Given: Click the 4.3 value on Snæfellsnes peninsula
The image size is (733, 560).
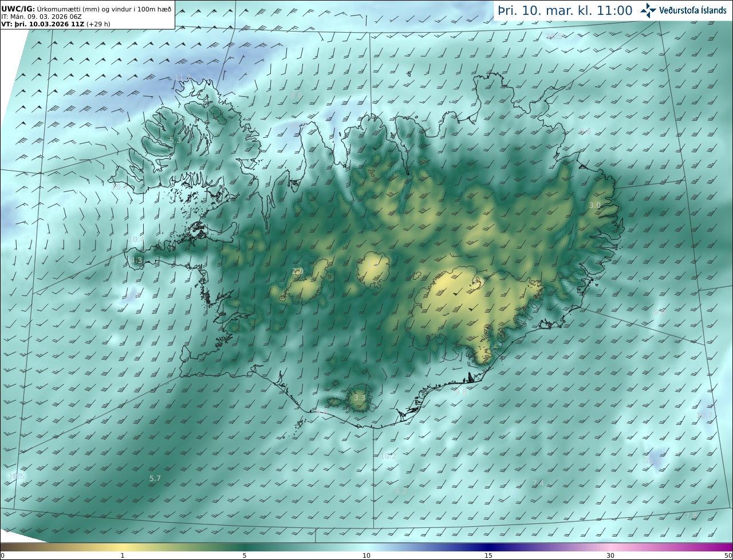Looking at the screenshot, I should click(x=136, y=261).
